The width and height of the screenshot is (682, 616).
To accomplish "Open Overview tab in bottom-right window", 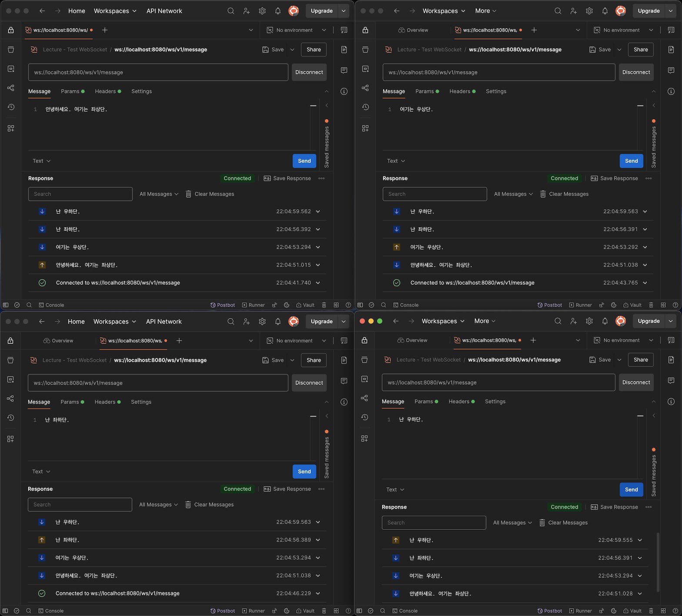I will pyautogui.click(x=412, y=340).
